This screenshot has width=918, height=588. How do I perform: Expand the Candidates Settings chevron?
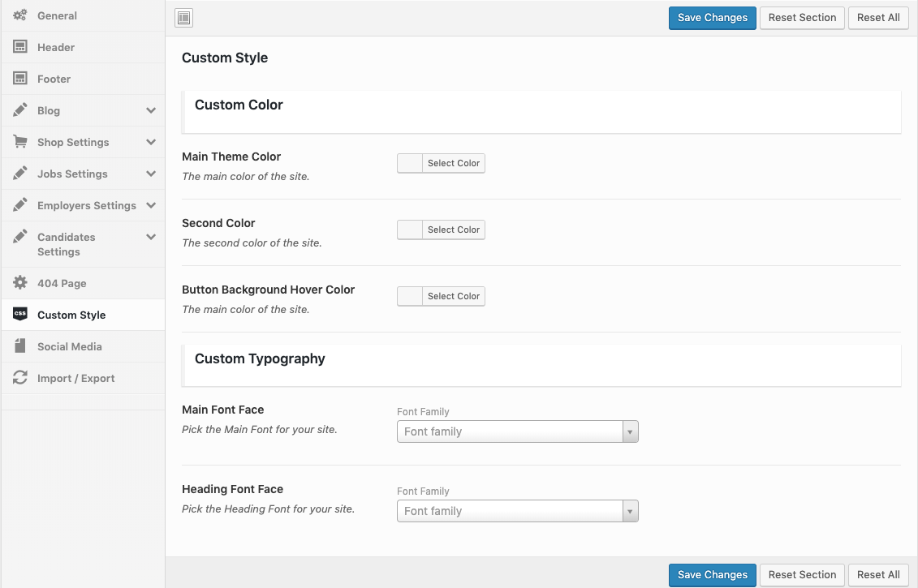click(151, 237)
